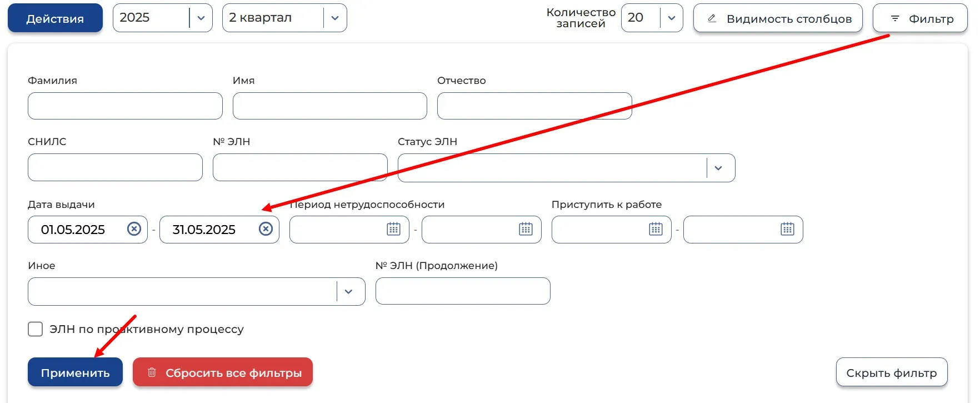
Task: Expand the Иное dropdown
Action: 197,291
